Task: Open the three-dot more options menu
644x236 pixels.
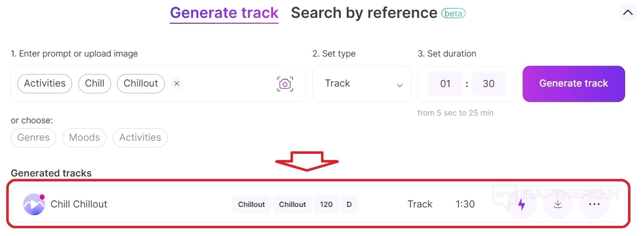Action: (594, 205)
